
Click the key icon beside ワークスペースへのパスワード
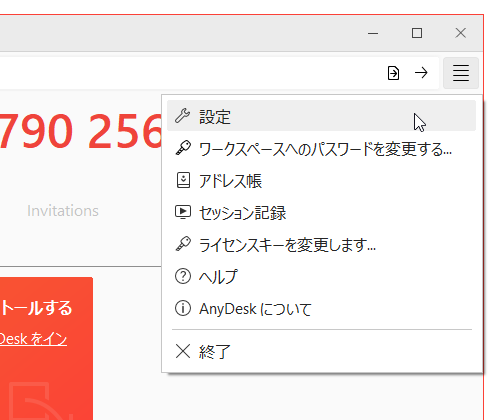(183, 148)
